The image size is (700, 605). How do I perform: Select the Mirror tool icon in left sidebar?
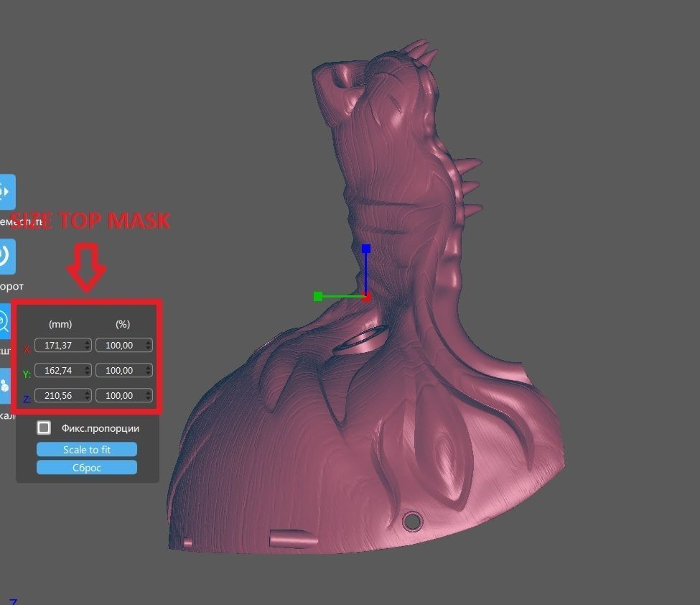(x=4, y=386)
